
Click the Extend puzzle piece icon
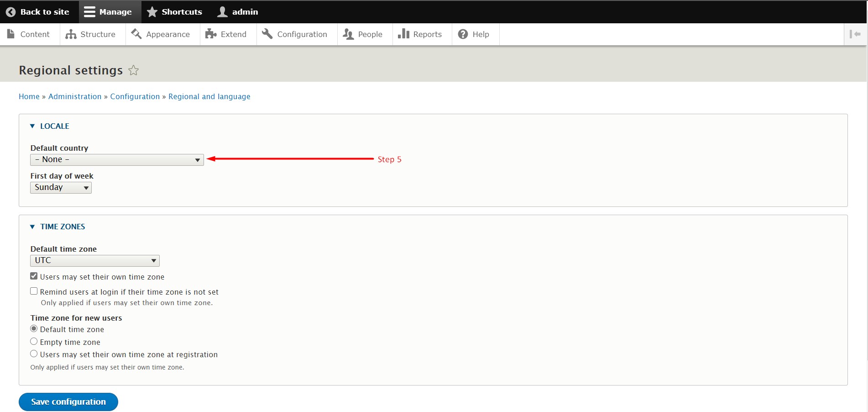tap(211, 34)
